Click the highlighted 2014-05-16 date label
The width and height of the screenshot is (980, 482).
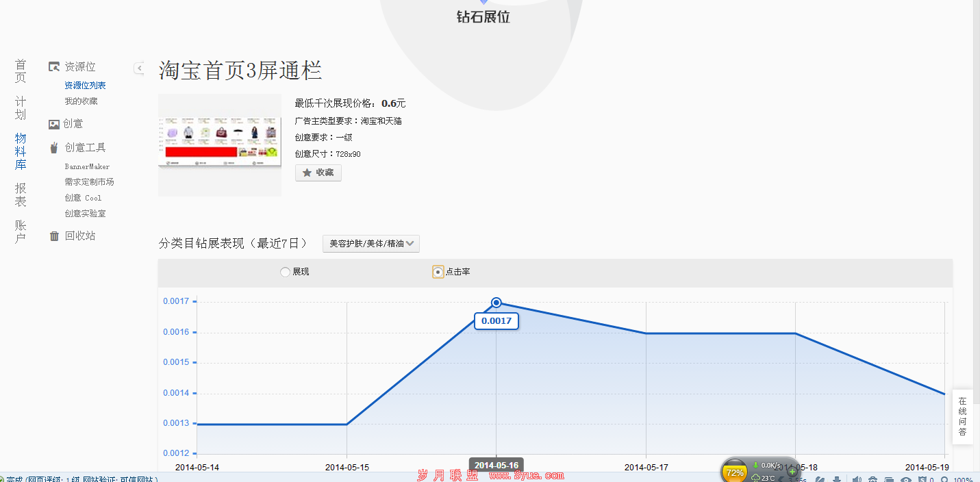point(497,466)
